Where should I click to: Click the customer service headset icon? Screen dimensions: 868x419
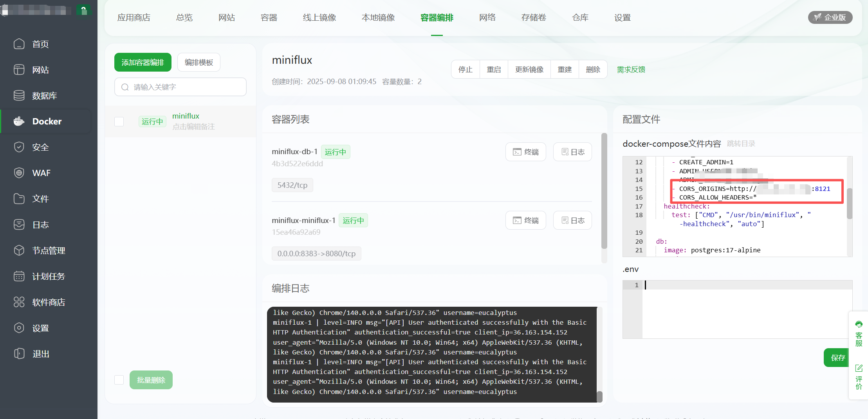click(859, 324)
